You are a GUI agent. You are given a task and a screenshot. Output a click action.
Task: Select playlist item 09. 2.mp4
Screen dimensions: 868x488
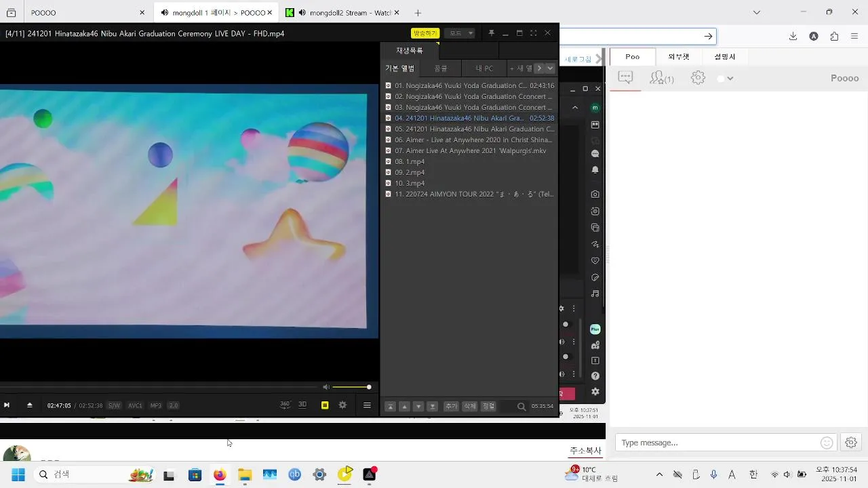point(469,173)
